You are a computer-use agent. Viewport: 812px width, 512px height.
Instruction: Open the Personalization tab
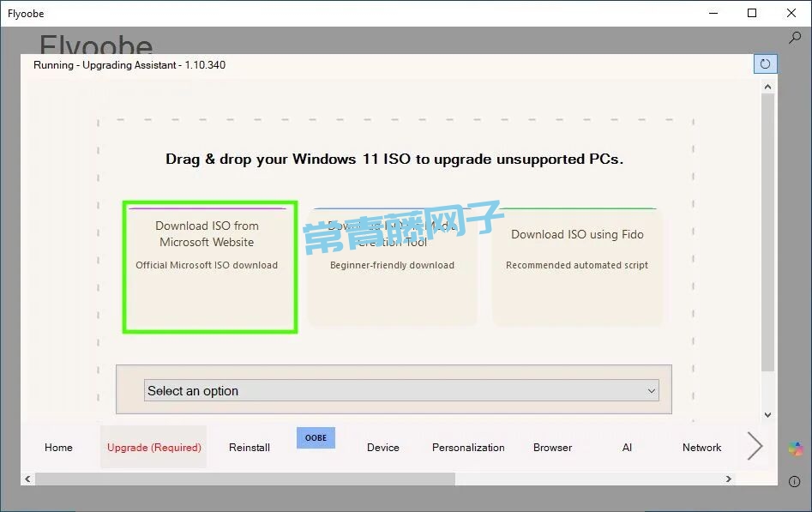[x=468, y=448]
